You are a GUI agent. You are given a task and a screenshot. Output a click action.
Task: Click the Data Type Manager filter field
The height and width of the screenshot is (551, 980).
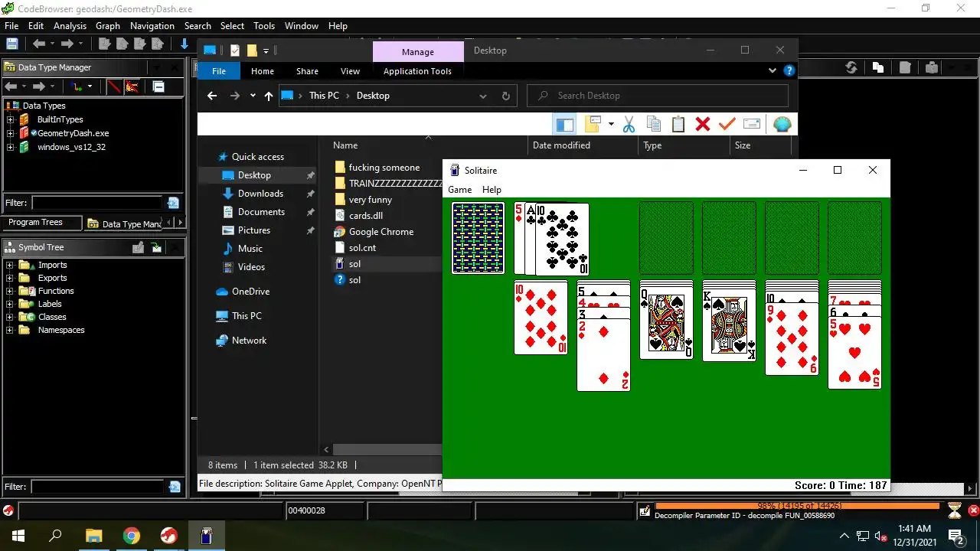(97, 203)
